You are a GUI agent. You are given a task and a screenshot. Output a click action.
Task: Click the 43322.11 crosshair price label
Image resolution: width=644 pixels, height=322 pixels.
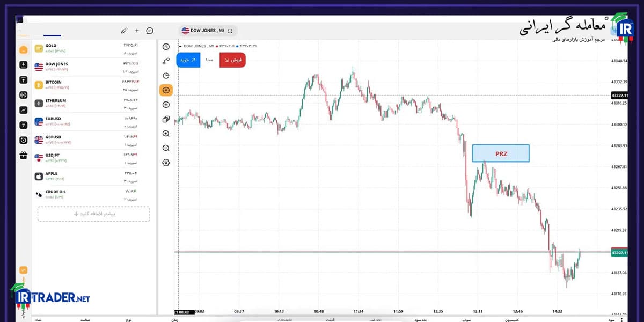point(620,96)
